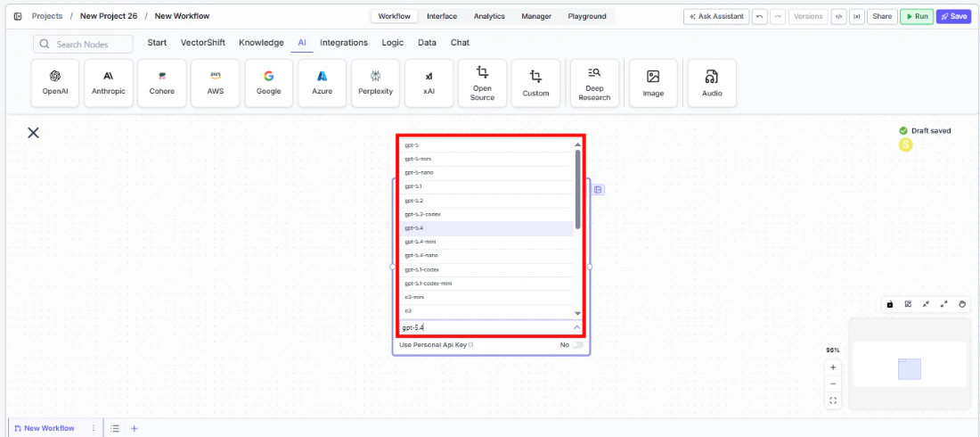Open the variables {x} icon
The width and height of the screenshot is (980, 437).
coord(857,16)
